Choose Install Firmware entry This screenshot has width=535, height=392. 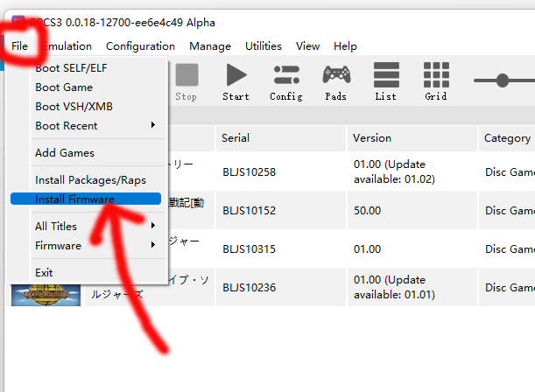point(86,199)
